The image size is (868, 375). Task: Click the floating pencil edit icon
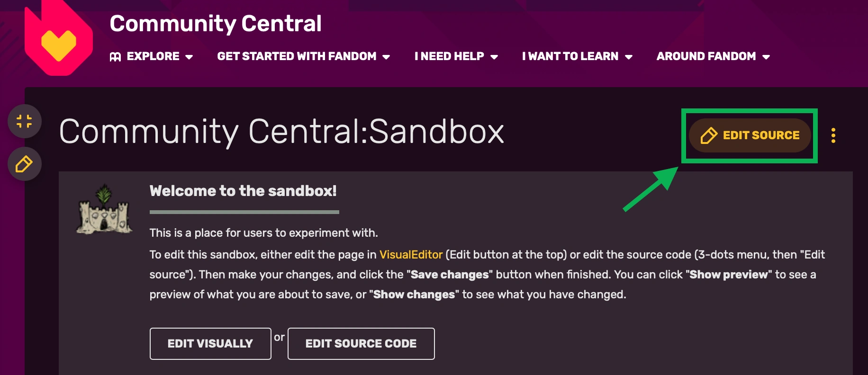24,164
